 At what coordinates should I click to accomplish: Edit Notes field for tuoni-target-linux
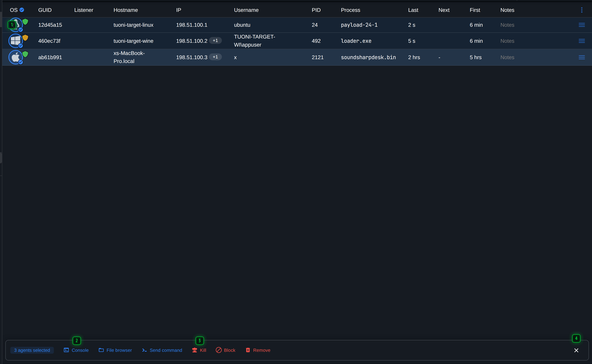click(x=507, y=25)
